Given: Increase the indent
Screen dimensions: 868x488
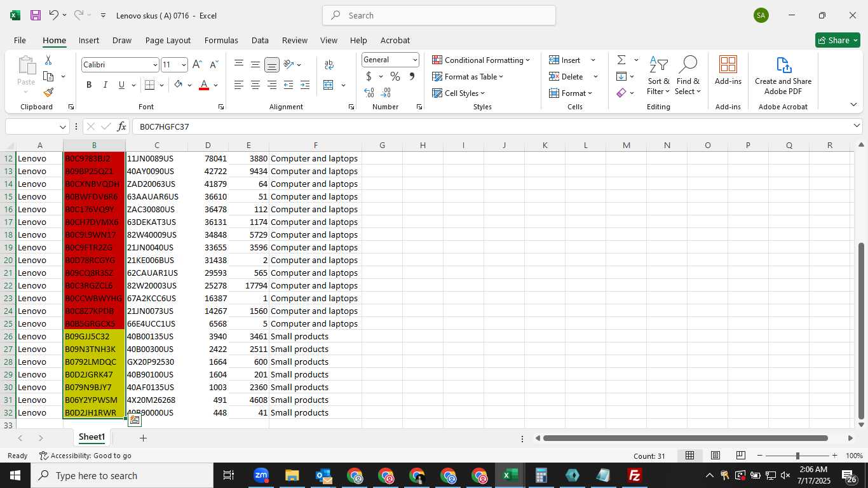Looking at the screenshot, I should pos(305,85).
